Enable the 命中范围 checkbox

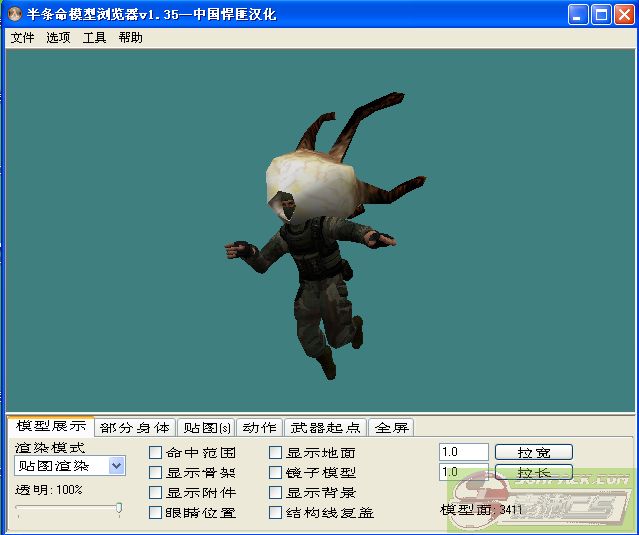[155, 453]
